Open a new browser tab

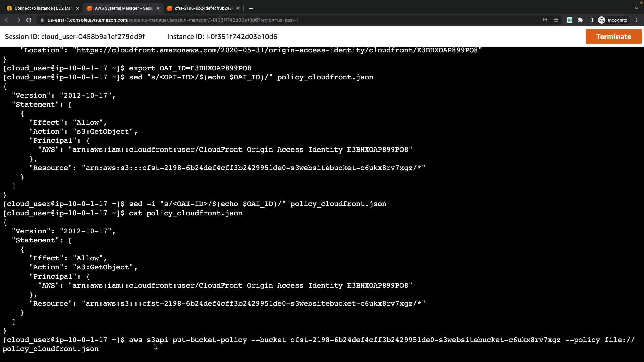pos(251,8)
